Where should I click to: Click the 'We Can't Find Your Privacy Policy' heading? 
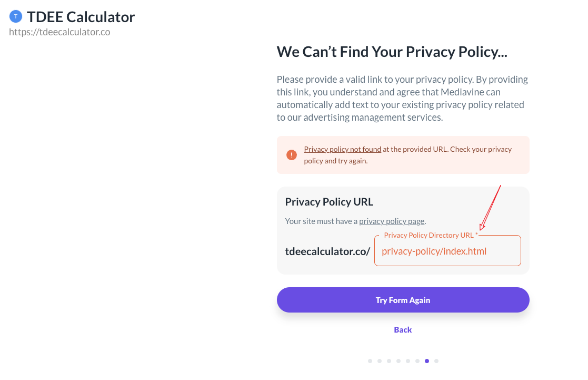click(392, 52)
